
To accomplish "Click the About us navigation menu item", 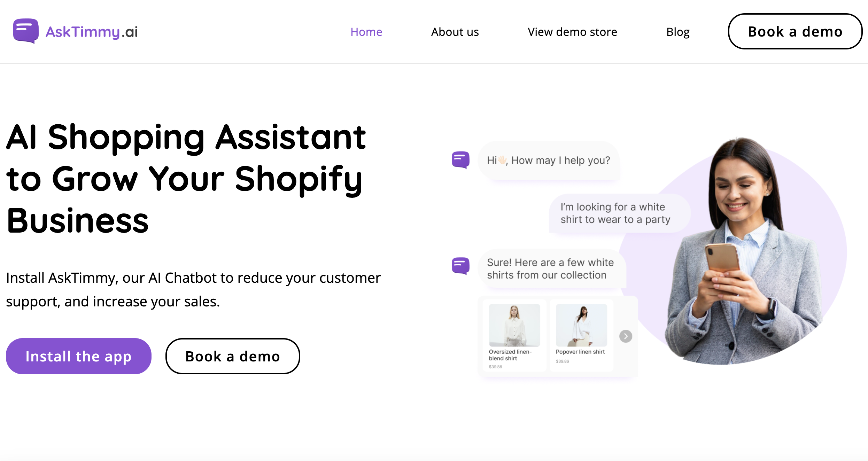I will click(x=455, y=32).
